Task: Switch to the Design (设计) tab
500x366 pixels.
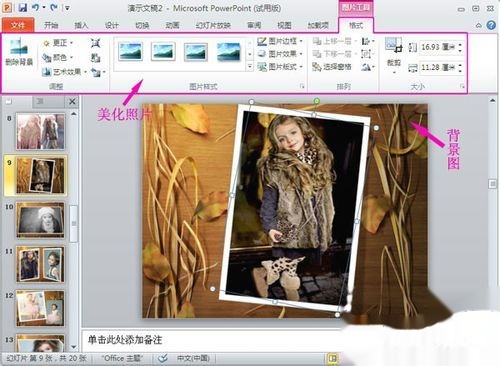Action: point(112,25)
